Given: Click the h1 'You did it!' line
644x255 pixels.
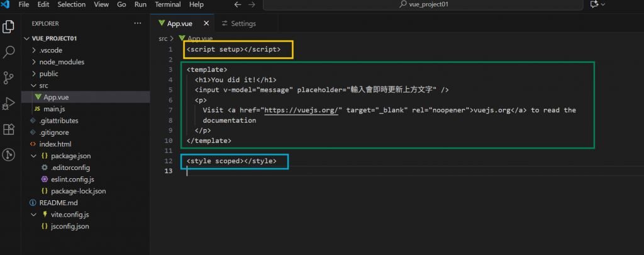Looking at the screenshot, I should [235, 80].
